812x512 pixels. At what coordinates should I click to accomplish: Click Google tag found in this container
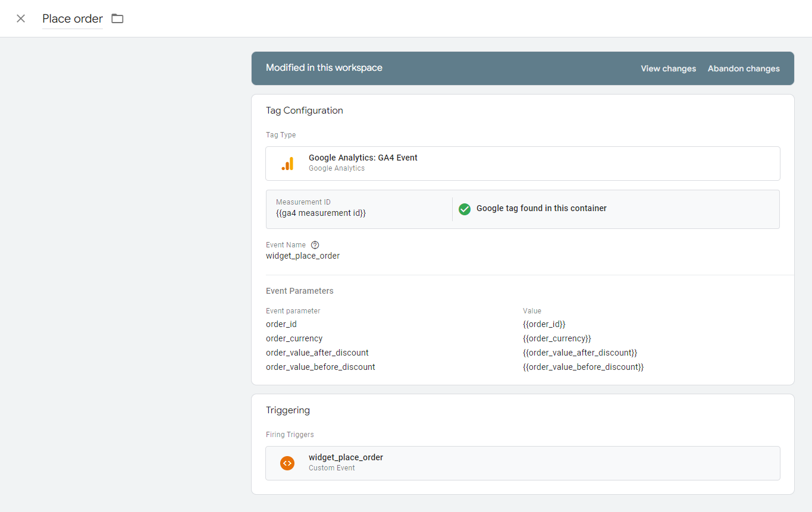(x=541, y=208)
